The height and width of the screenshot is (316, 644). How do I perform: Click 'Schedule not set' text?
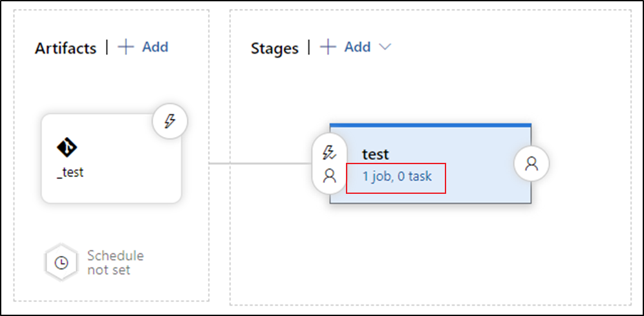click(x=115, y=262)
